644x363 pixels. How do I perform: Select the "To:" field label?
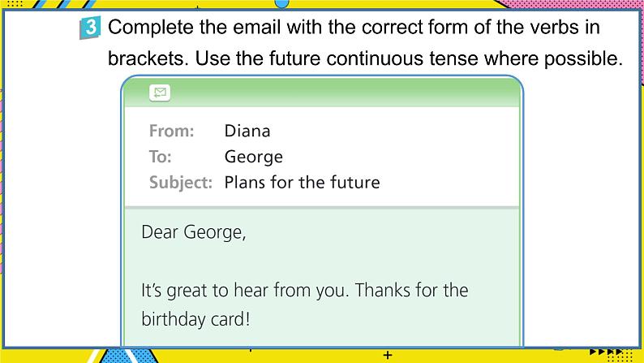point(160,157)
